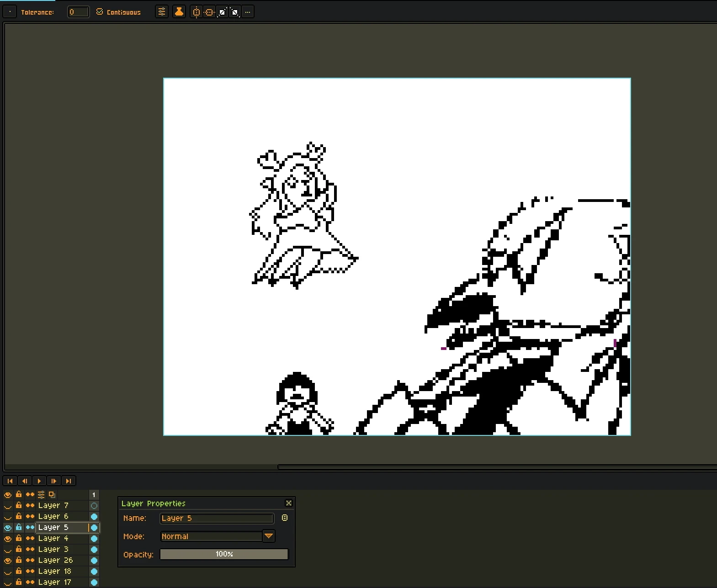
Task: Enable horizontal symmetry mode icon
Action: pos(209,12)
